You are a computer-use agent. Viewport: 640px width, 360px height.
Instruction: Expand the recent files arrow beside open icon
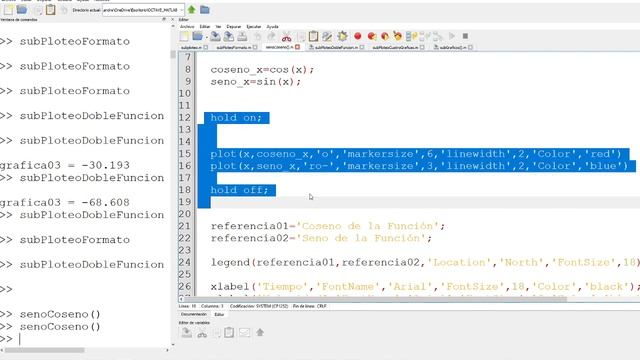pyautogui.click(x=207, y=37)
